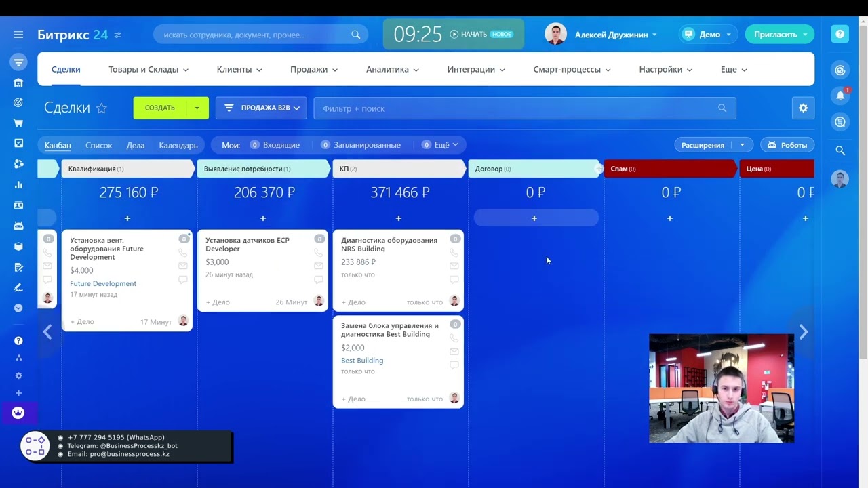Click chat icon on Замена блока управления card
This screenshot has height=488, width=868.
point(454,365)
